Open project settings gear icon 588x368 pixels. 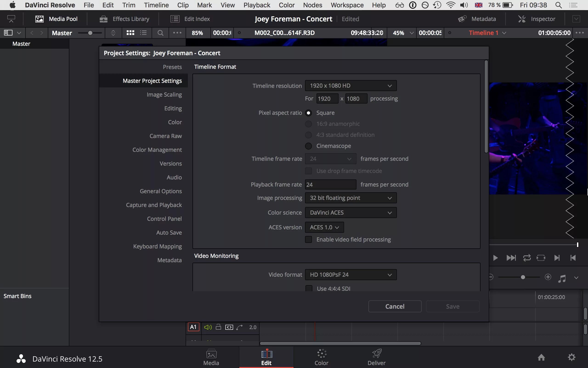572,357
